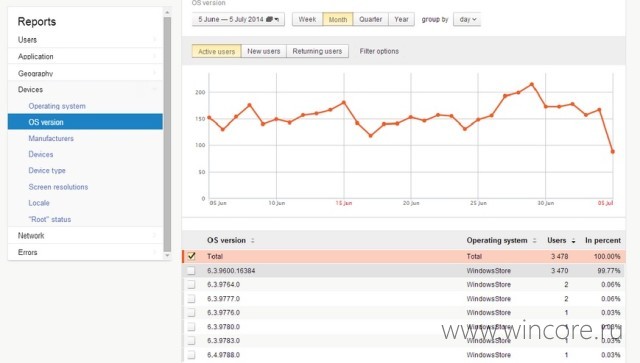The height and width of the screenshot is (363, 640).
Task: Click the Reports sidebar heading
Action: [x=37, y=22]
